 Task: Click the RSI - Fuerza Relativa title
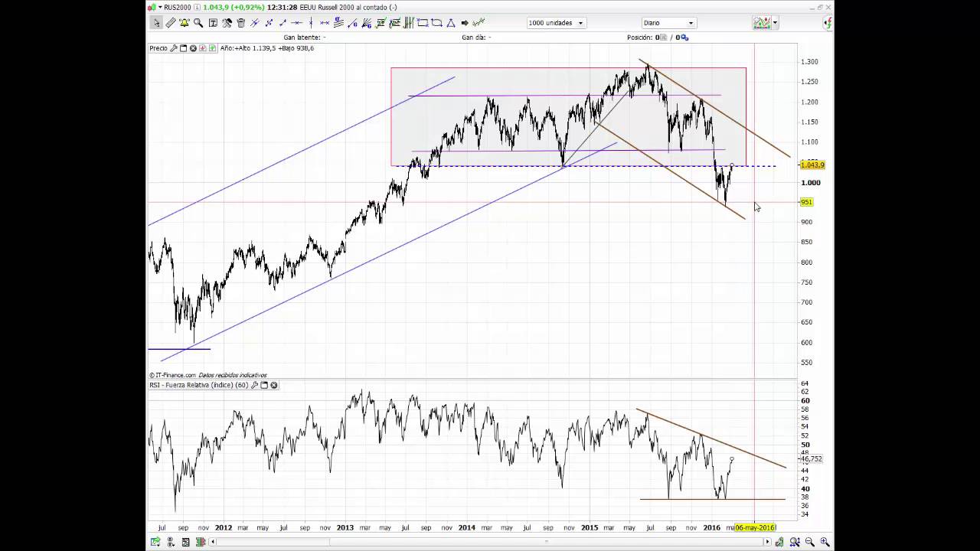[198, 385]
